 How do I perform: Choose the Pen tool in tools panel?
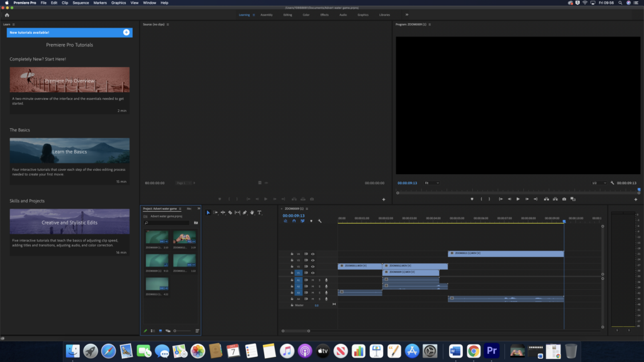[245, 212]
